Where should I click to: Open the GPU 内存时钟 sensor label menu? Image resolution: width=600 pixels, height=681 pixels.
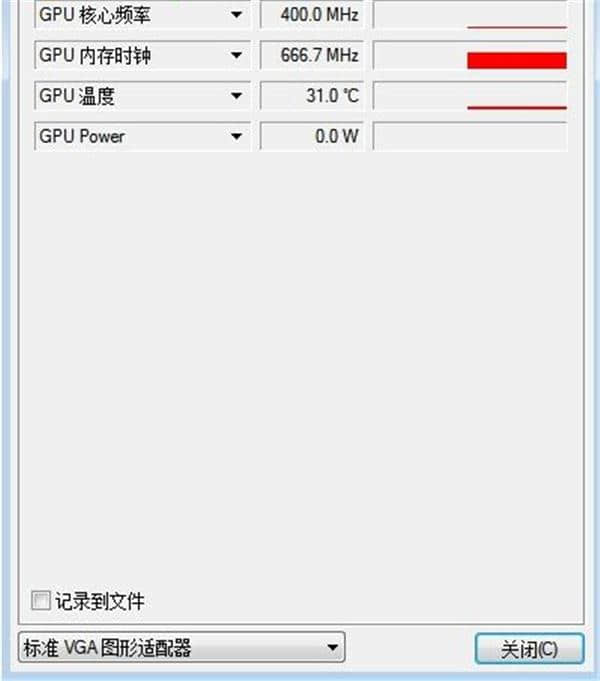point(142,55)
